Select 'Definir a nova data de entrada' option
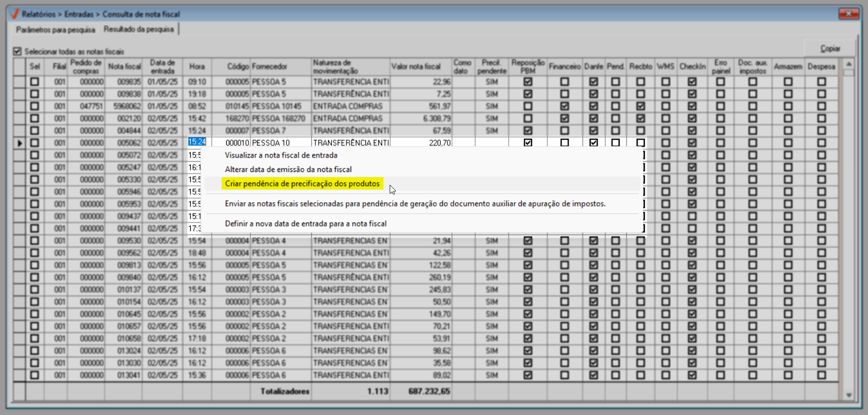The image size is (868, 415). coord(306,223)
